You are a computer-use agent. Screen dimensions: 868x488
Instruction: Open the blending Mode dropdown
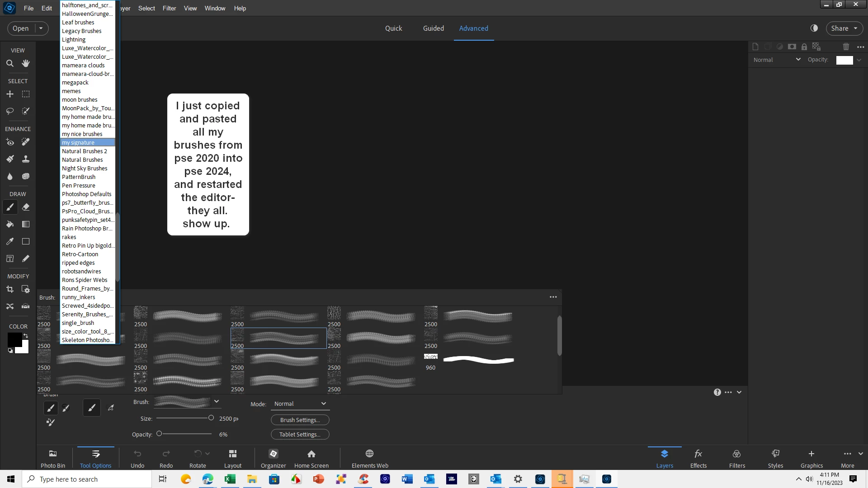300,404
